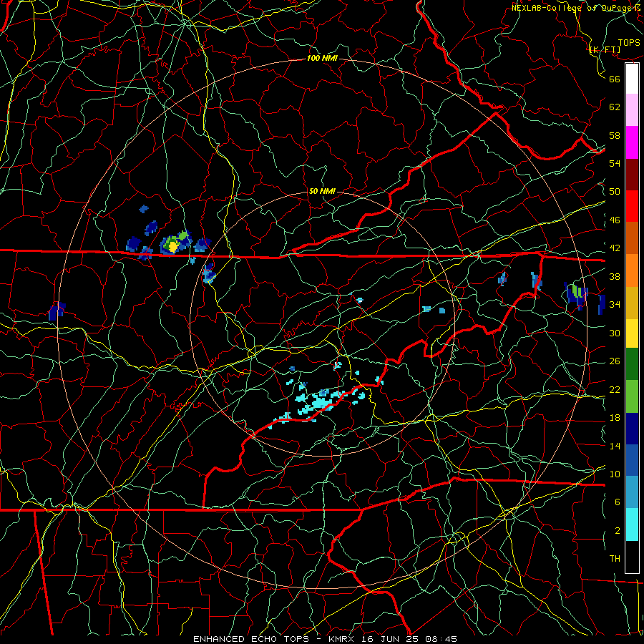This screenshot has height=644, width=644.
Task: Click the 34 value on the legend
Action: tap(615, 304)
